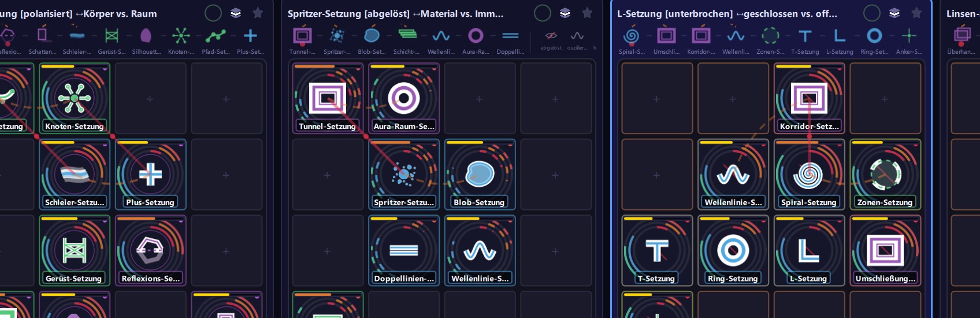Choose the Schicht-Setzung stacked layers icon

(x=407, y=35)
